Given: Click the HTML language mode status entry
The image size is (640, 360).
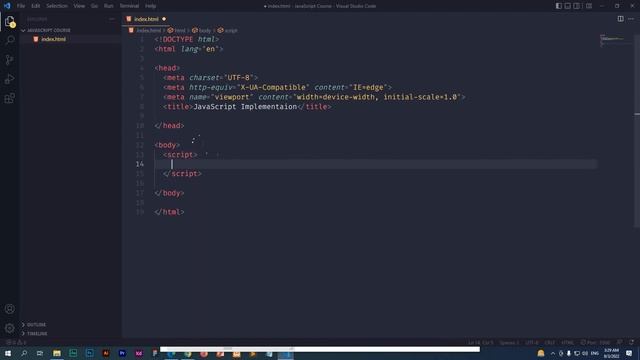Looking at the screenshot, I should click(567, 342).
